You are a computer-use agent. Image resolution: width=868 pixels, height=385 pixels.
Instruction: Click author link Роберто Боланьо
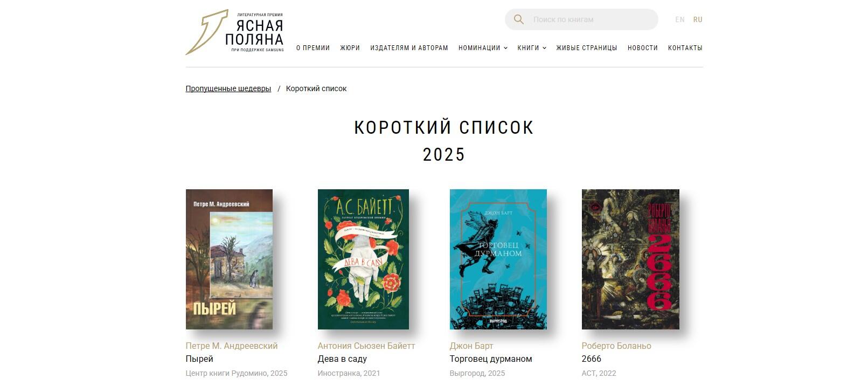(616, 346)
